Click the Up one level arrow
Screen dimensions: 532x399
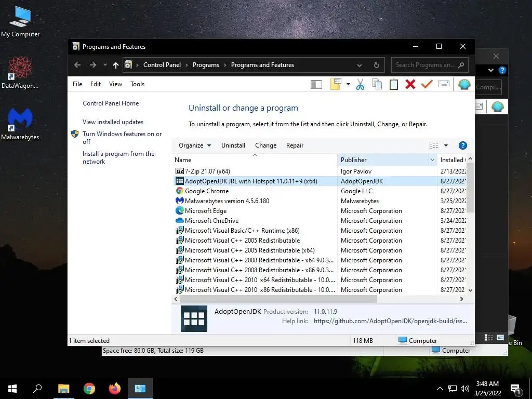pos(116,65)
